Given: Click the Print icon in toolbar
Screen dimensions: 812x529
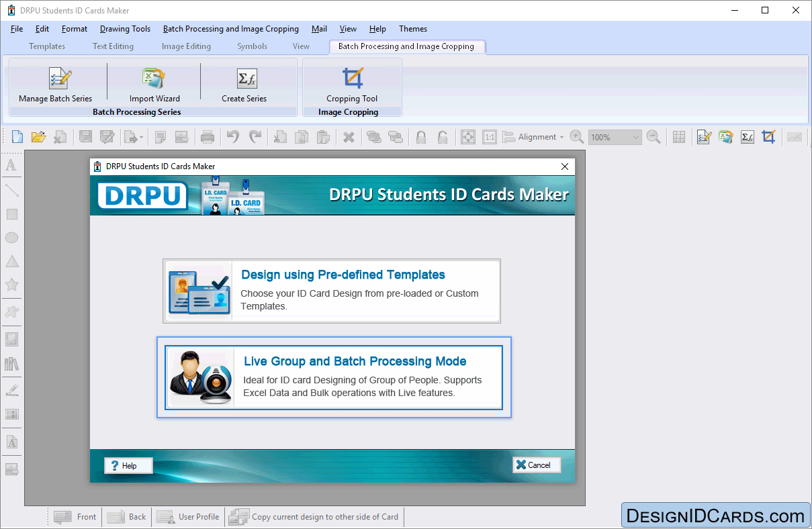Looking at the screenshot, I should click(208, 137).
